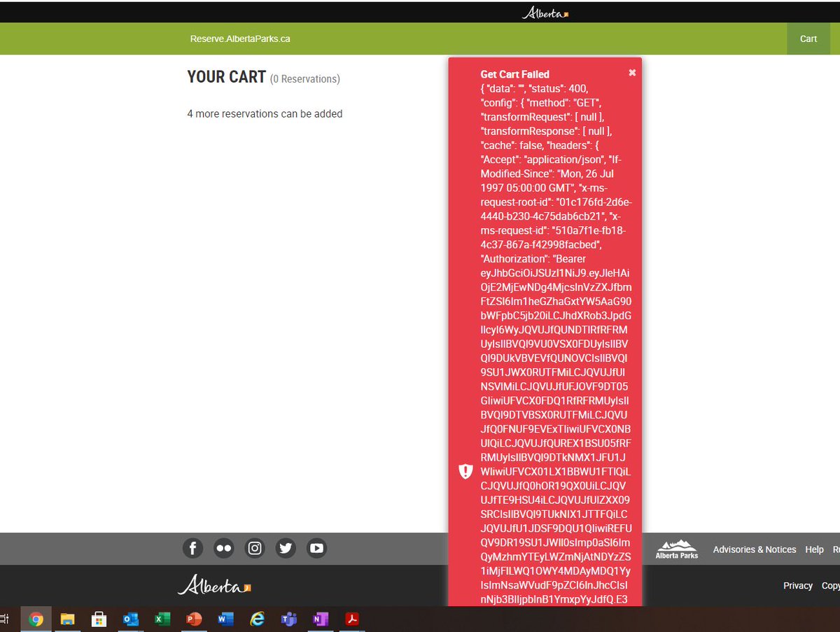The width and height of the screenshot is (840, 632).
Task: Click the '(0 Reservations)' text
Action: [305, 79]
